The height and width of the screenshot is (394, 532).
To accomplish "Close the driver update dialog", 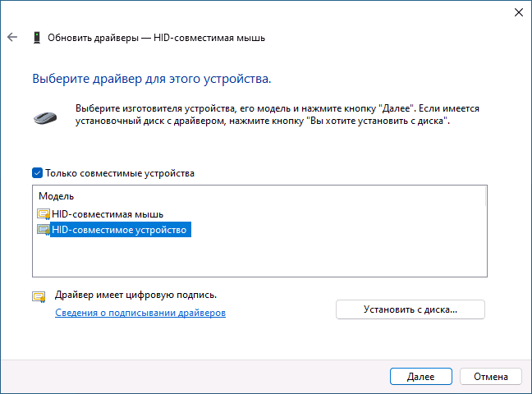I will [518, 12].
